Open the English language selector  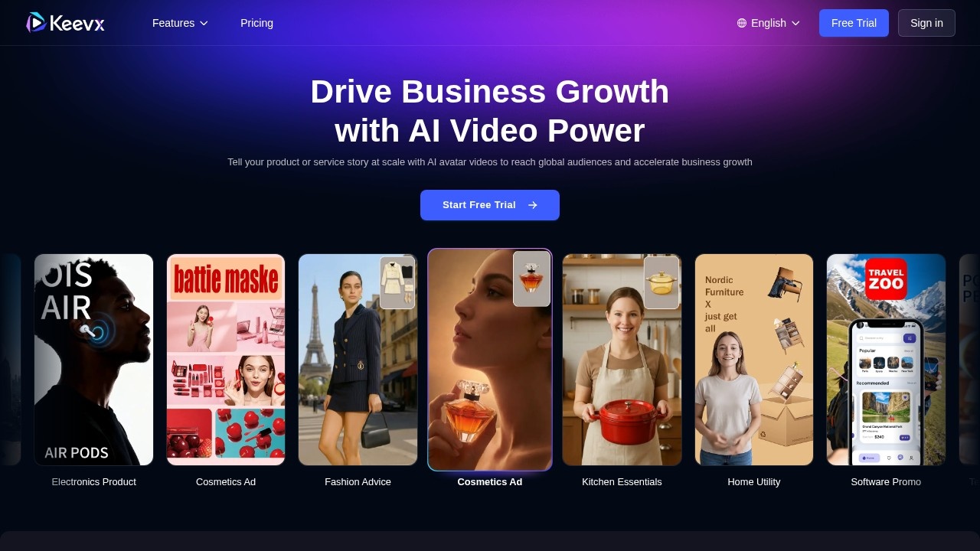pos(769,23)
